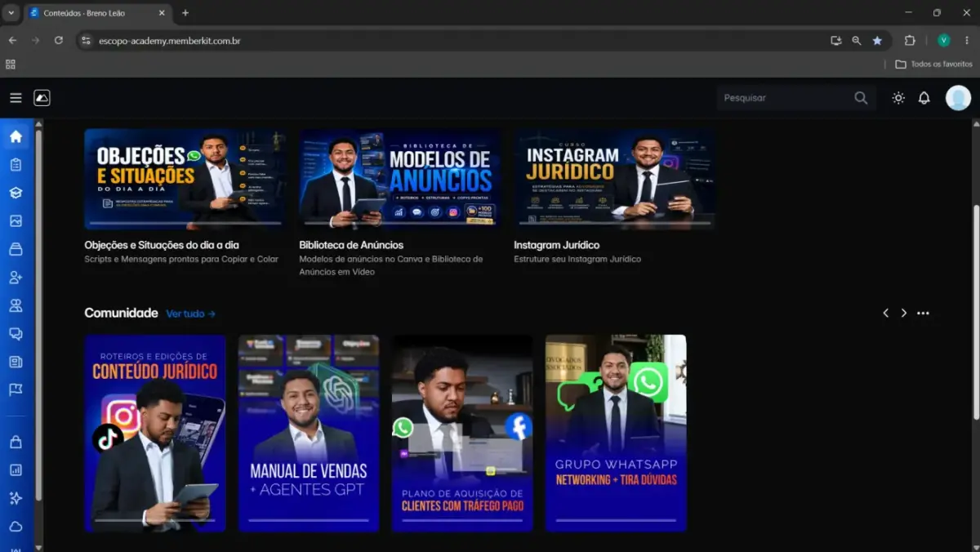Open the browser extensions puzzle icon
Viewport: 980px width, 552px height.
click(x=910, y=41)
